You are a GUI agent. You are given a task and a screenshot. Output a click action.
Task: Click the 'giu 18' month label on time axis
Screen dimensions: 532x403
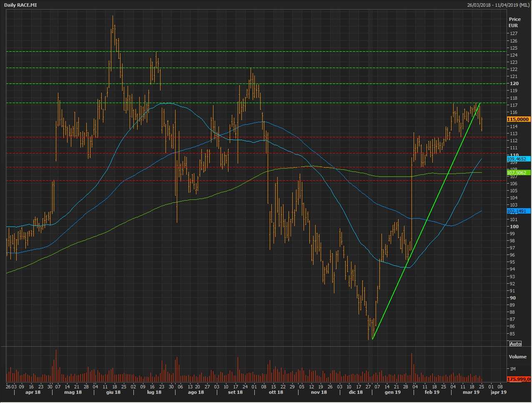(113, 392)
